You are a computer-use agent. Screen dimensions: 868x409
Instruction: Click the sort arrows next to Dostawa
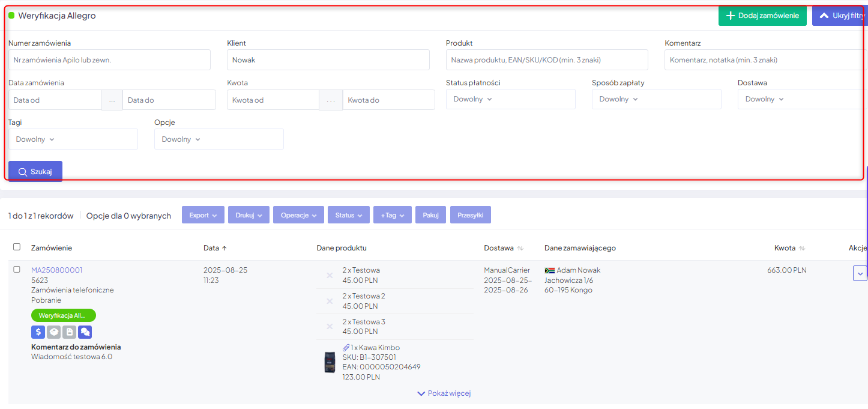click(x=520, y=248)
